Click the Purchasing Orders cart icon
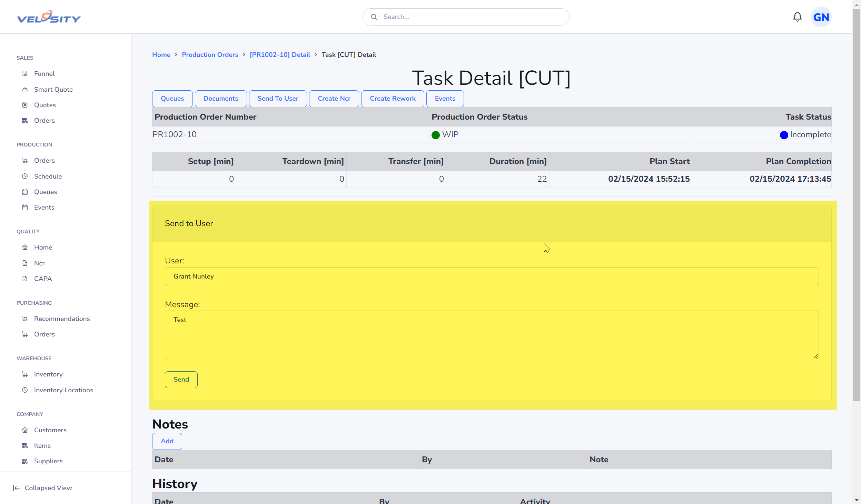Screen dimensions: 861x504 25,334
